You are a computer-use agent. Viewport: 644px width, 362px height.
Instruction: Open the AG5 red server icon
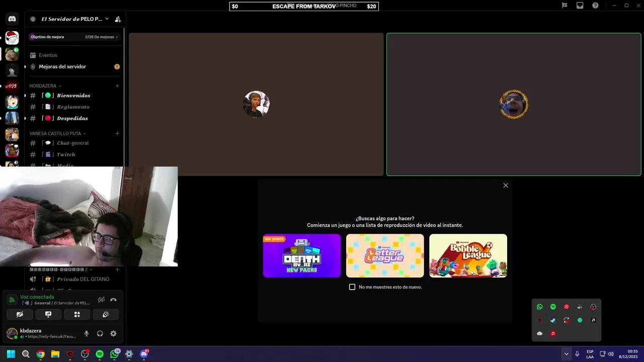coord(12,86)
